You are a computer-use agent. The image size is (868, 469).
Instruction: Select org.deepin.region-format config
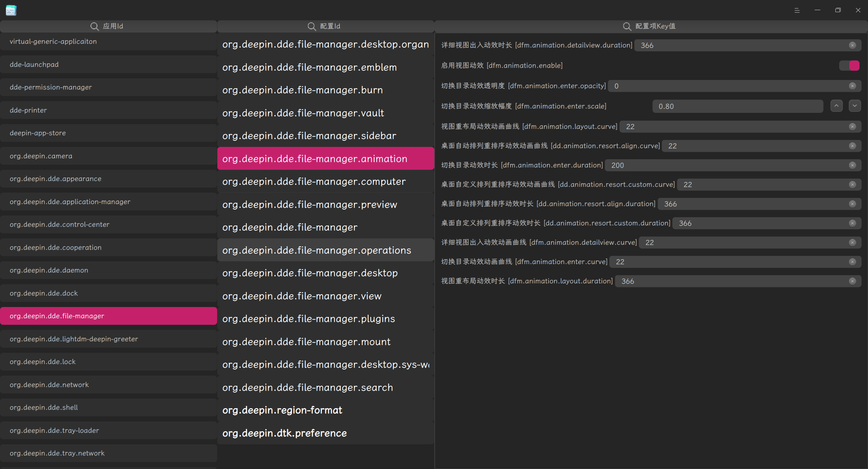(325, 410)
